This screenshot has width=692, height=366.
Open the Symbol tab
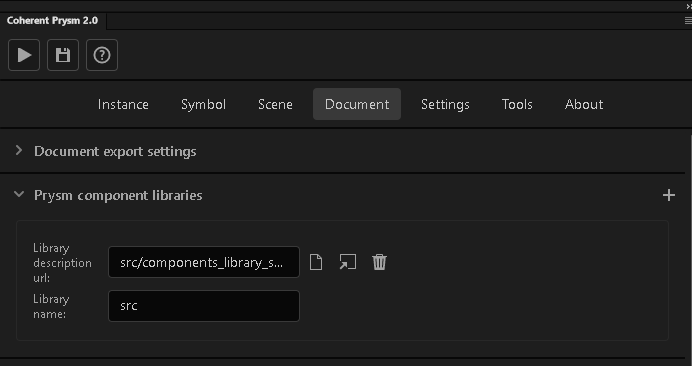click(203, 104)
